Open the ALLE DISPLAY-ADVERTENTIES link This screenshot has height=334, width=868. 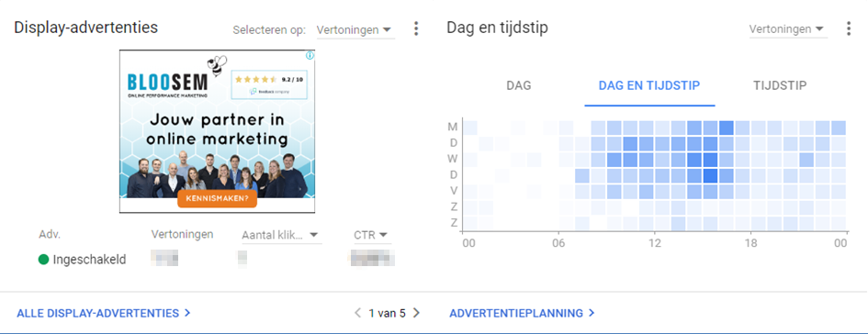104,313
